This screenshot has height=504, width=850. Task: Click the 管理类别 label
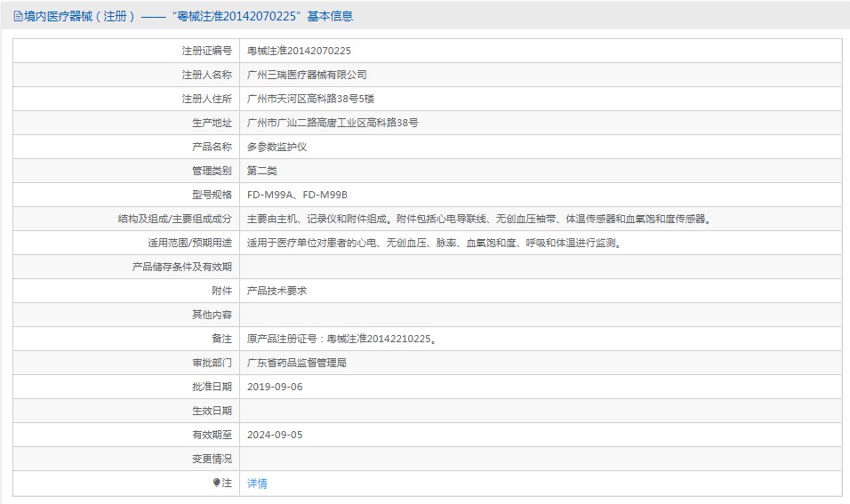coord(212,171)
